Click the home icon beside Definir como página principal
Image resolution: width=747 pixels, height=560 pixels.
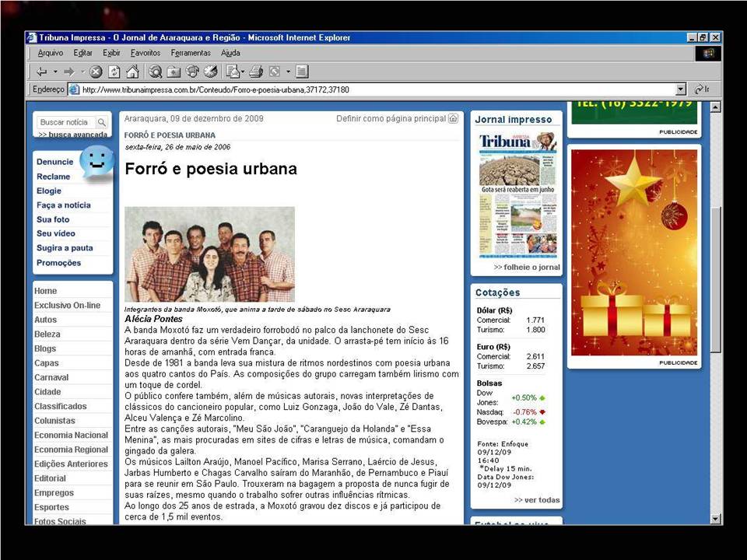[x=453, y=118]
